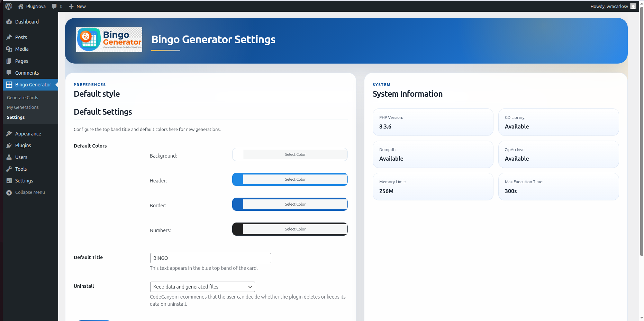Click the Plugins plug icon

click(x=9, y=145)
